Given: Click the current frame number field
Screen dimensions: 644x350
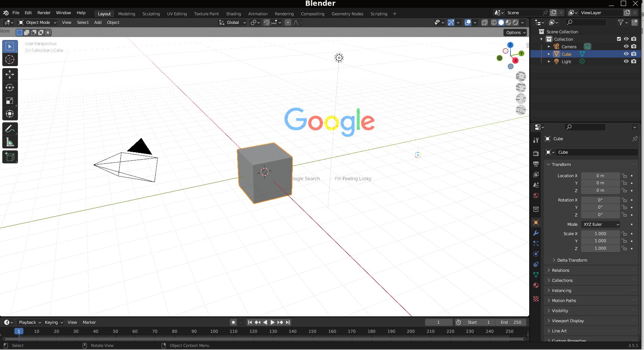Looking at the screenshot, I should pos(438,322).
